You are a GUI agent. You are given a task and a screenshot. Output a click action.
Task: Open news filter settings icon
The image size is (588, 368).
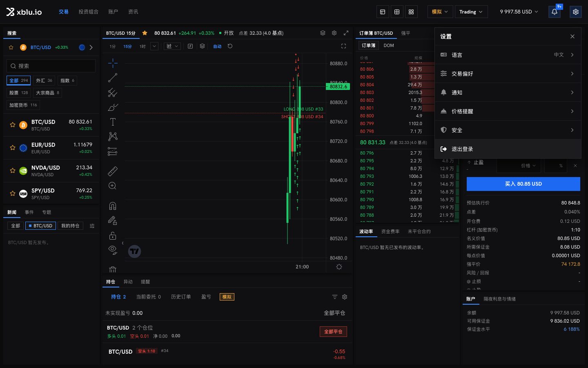tap(92, 226)
